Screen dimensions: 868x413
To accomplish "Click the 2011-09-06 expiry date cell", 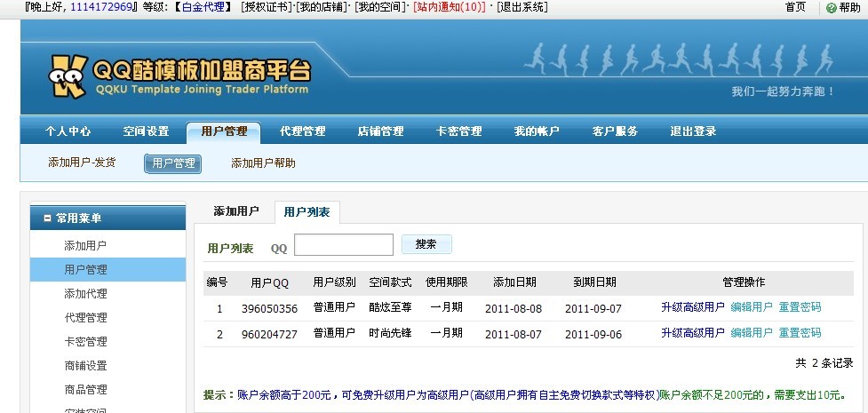I will coord(593,334).
